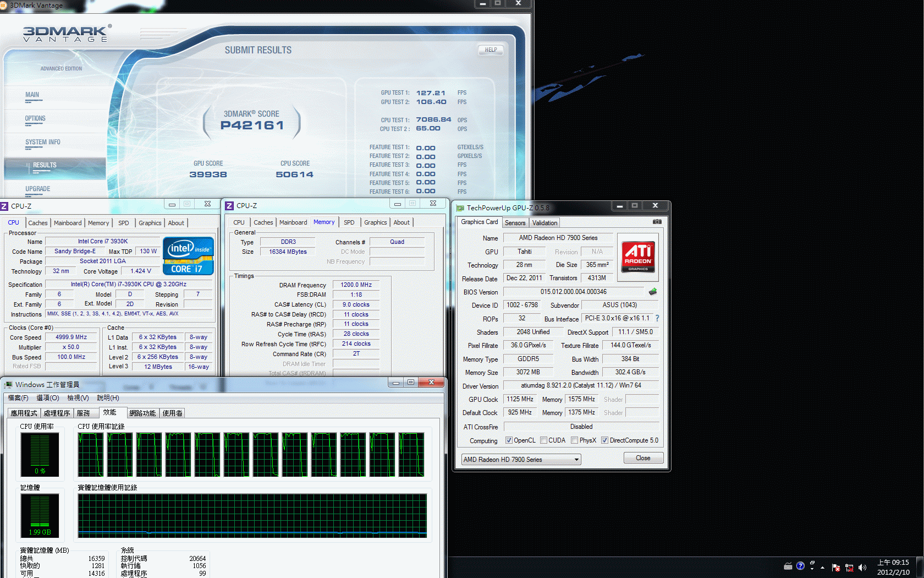
Task: Click the taskbar clock showing 09:15
Action: pos(893,567)
